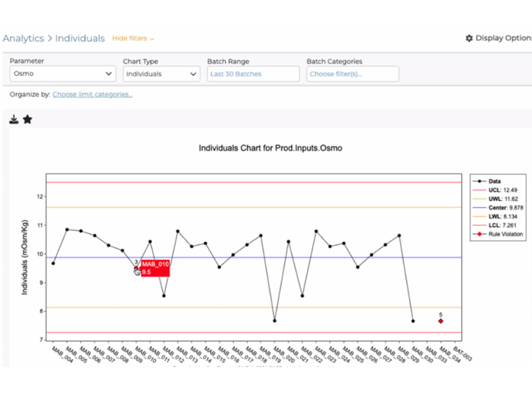Click the Center blue legend line
532x393 pixels.
479,208
